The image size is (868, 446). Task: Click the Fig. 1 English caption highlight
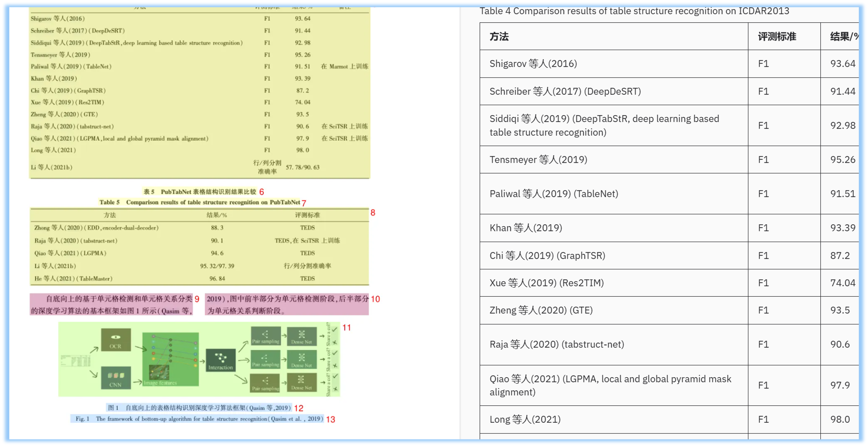tap(197, 419)
